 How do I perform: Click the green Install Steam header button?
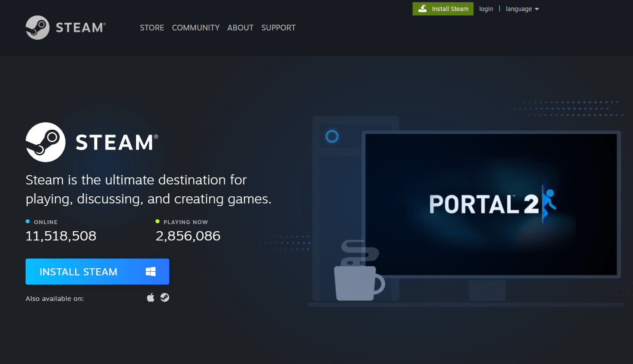pyautogui.click(x=443, y=9)
